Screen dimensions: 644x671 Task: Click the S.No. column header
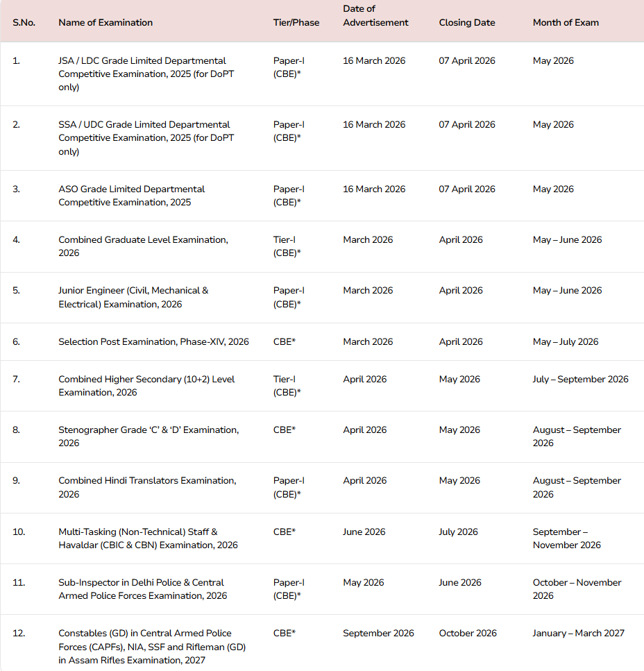pos(24,22)
